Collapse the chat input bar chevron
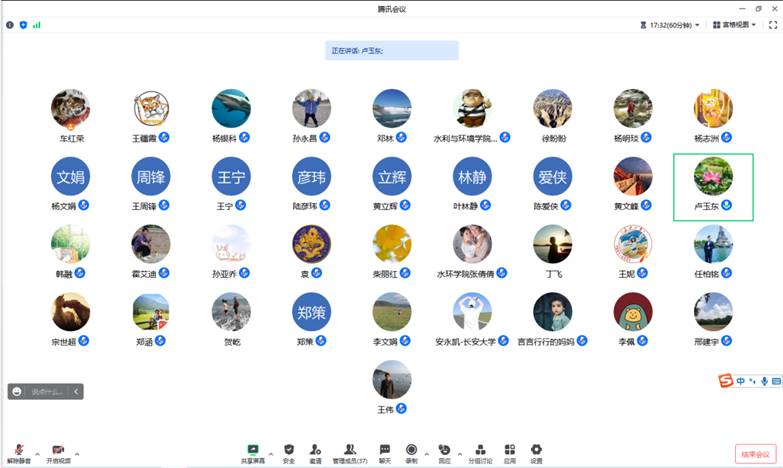The image size is (783, 468). tap(76, 391)
